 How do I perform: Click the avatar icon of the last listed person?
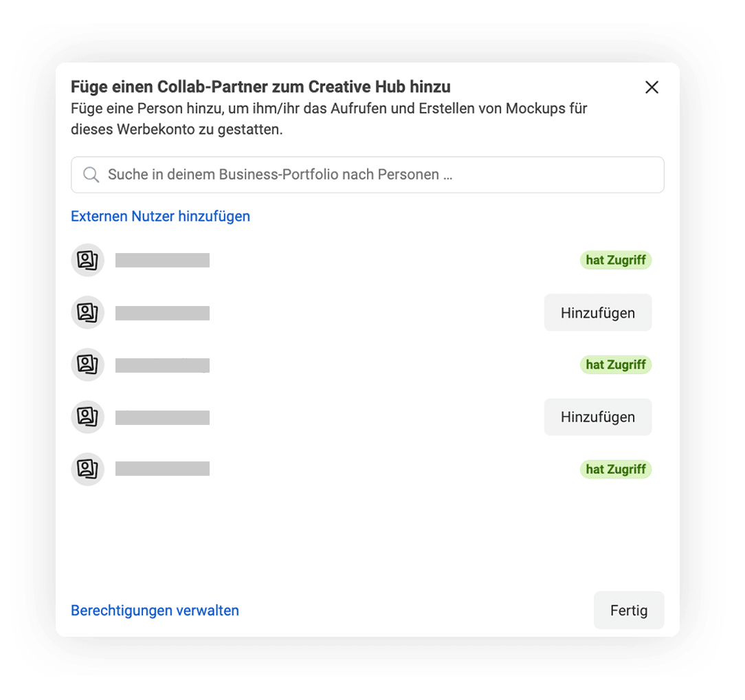[x=87, y=469]
